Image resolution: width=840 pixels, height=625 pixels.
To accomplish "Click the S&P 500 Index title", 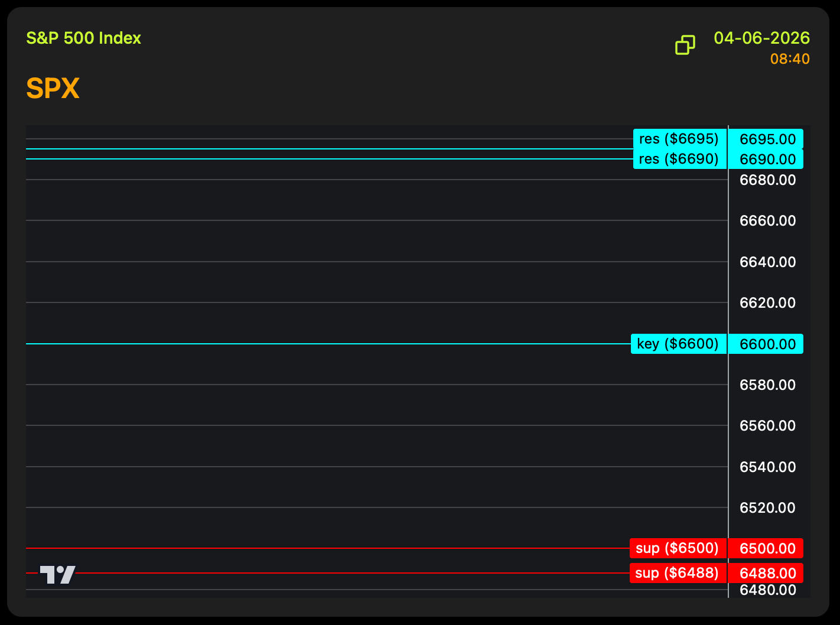I will click(x=83, y=38).
